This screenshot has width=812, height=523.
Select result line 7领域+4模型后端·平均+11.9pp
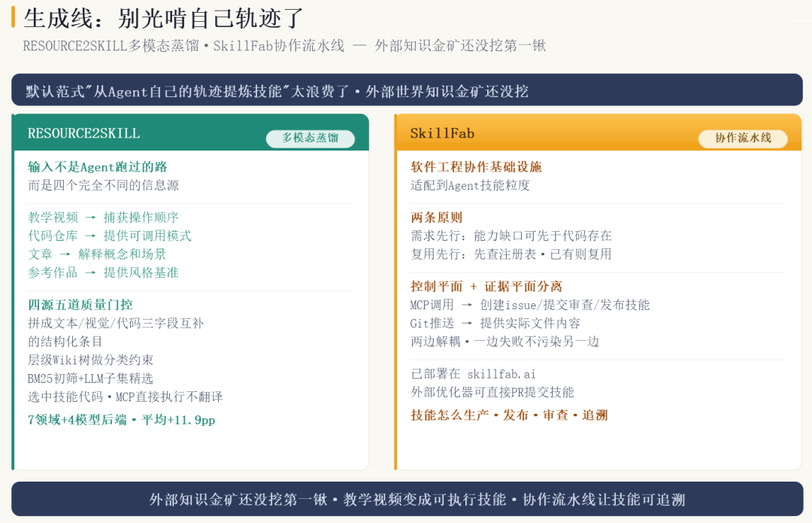click(121, 420)
